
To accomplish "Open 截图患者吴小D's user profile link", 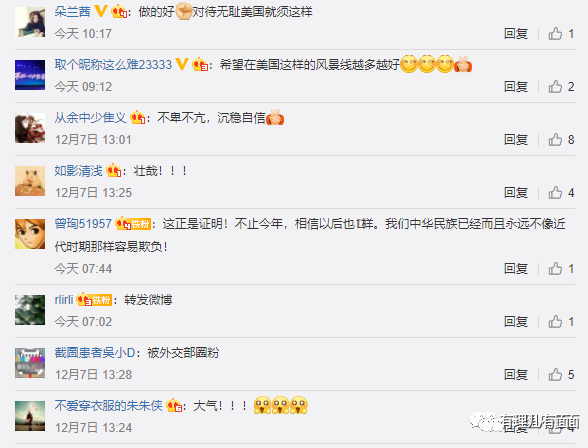I will tap(95, 352).
